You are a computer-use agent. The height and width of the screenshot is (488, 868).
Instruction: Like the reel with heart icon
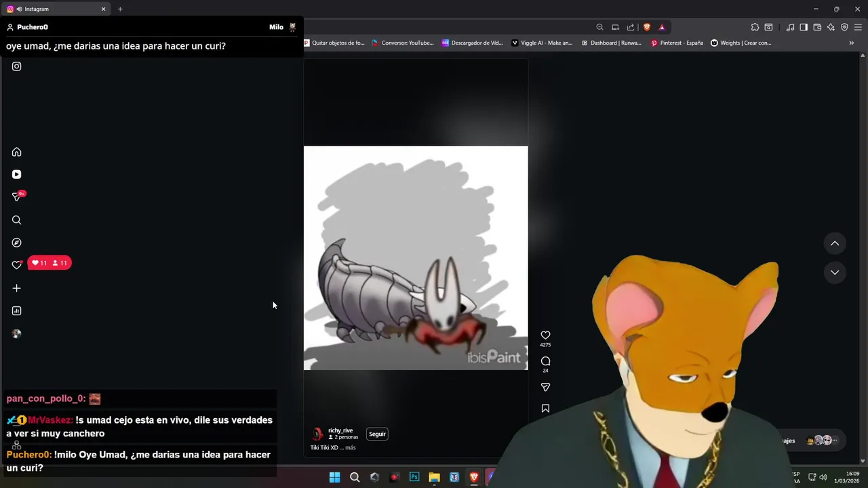(545, 335)
